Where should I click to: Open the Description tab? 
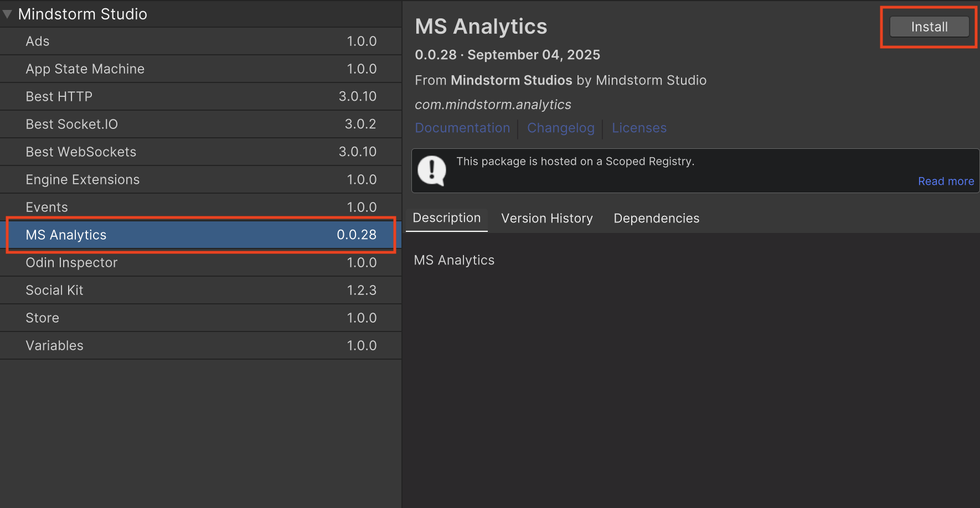coord(446,218)
